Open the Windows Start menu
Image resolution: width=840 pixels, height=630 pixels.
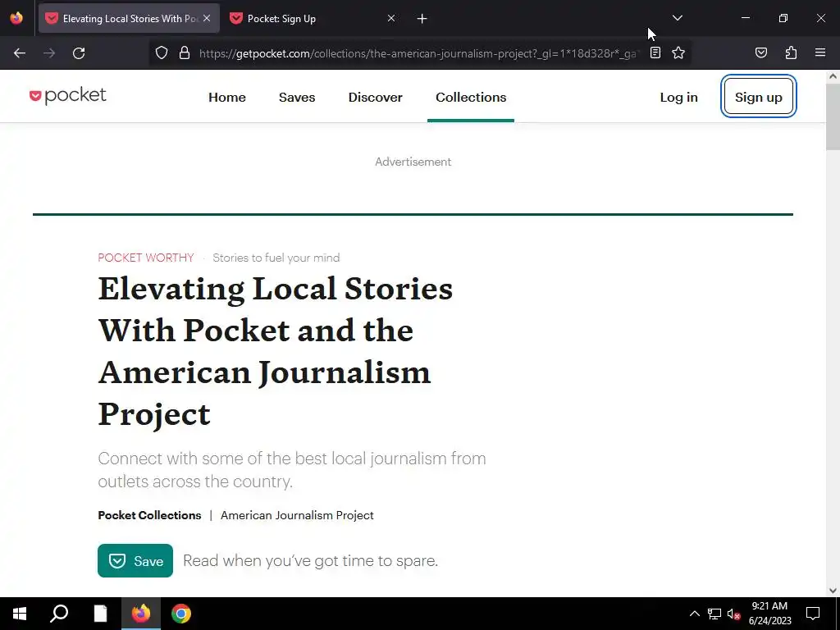(x=20, y=614)
